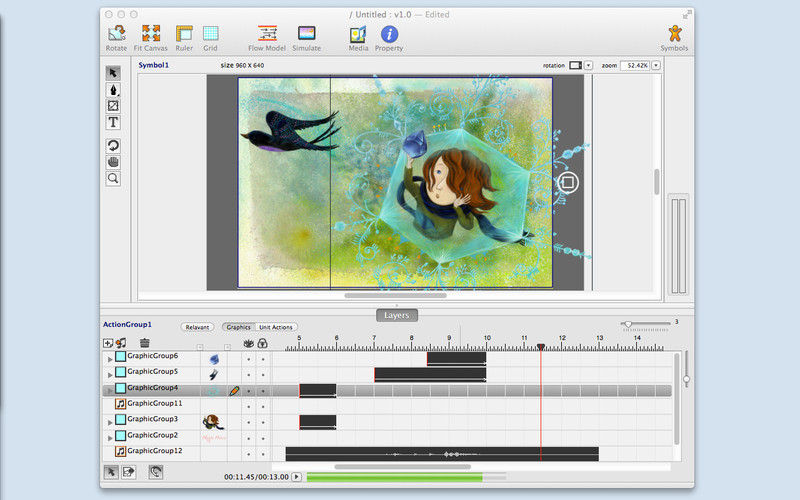The width and height of the screenshot is (800, 500).
Task: Click the Rotate toolbar icon
Action: pos(116,34)
